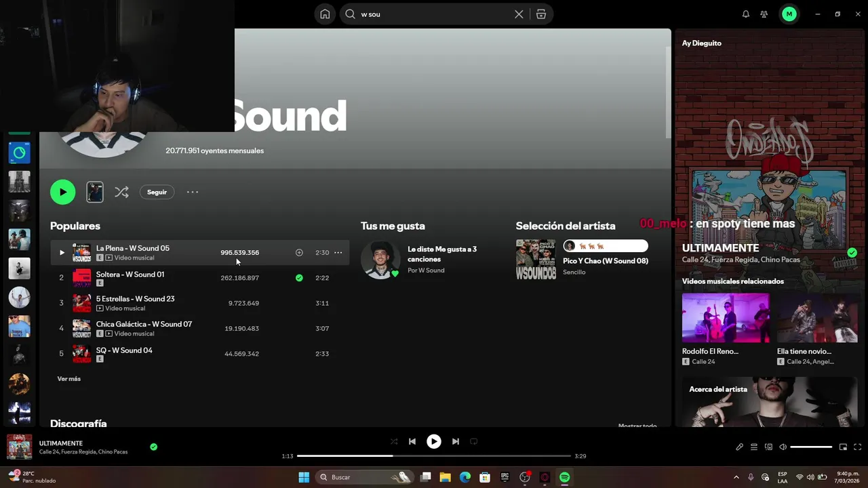
Task: Open the Ella tiene novio video thumbnail
Action: coord(817,318)
